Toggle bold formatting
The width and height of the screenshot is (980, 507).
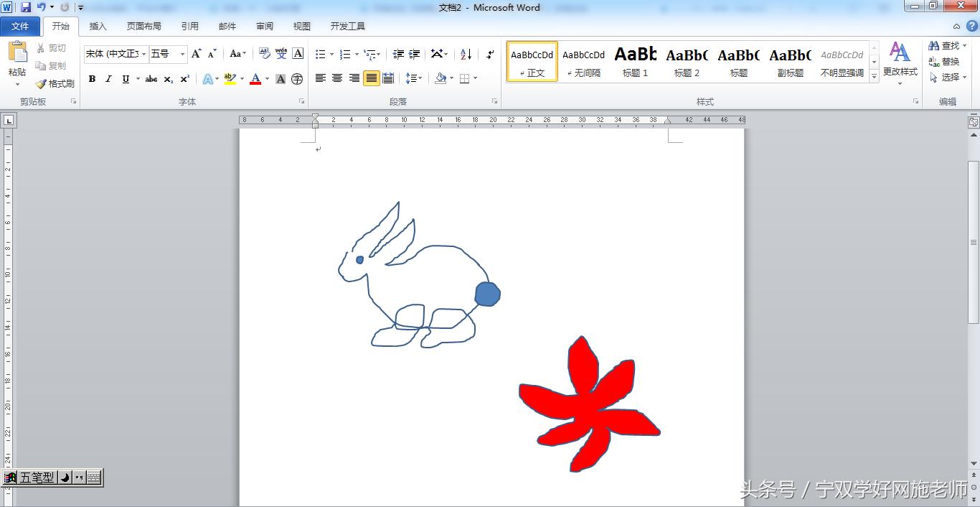(92, 79)
